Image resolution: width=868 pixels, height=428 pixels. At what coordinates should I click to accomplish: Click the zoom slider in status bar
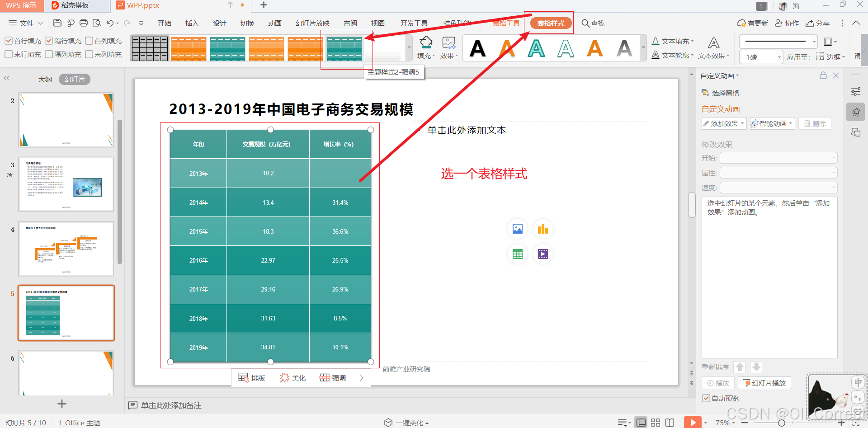[782, 423]
